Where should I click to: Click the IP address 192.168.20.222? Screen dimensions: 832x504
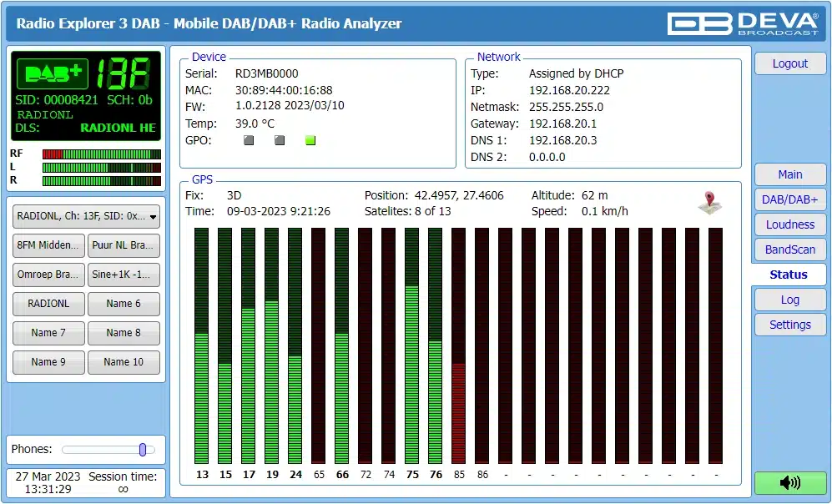(569, 90)
